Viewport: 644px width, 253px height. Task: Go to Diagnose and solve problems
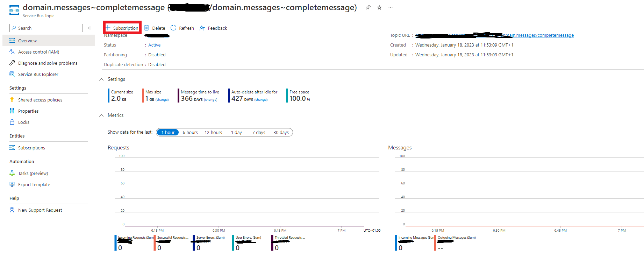[x=49, y=63]
